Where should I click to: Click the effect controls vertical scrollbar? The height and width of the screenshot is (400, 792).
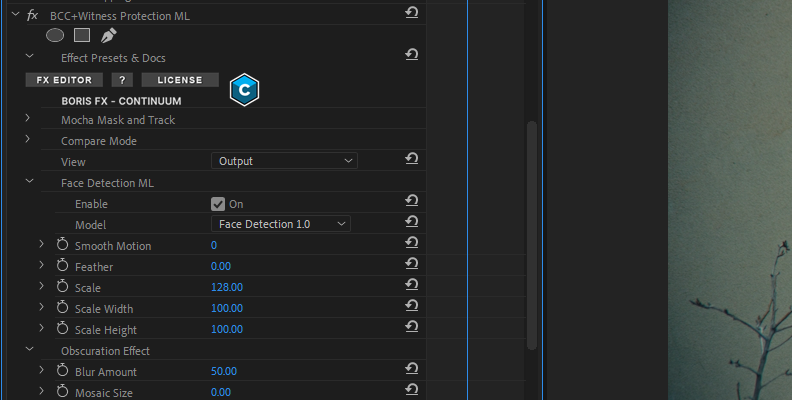tap(531, 235)
